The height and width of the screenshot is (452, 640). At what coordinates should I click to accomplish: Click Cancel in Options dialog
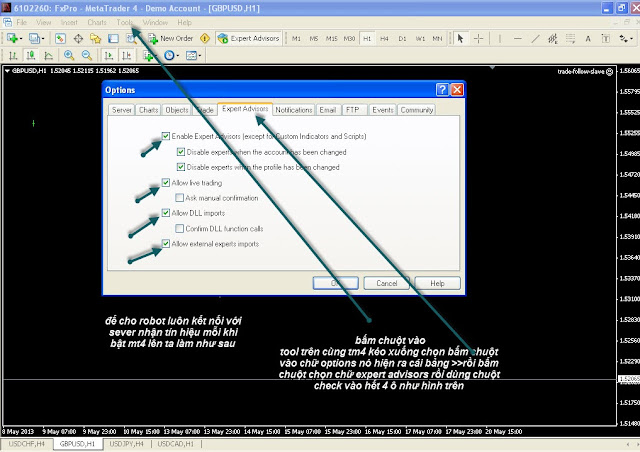[x=387, y=283]
